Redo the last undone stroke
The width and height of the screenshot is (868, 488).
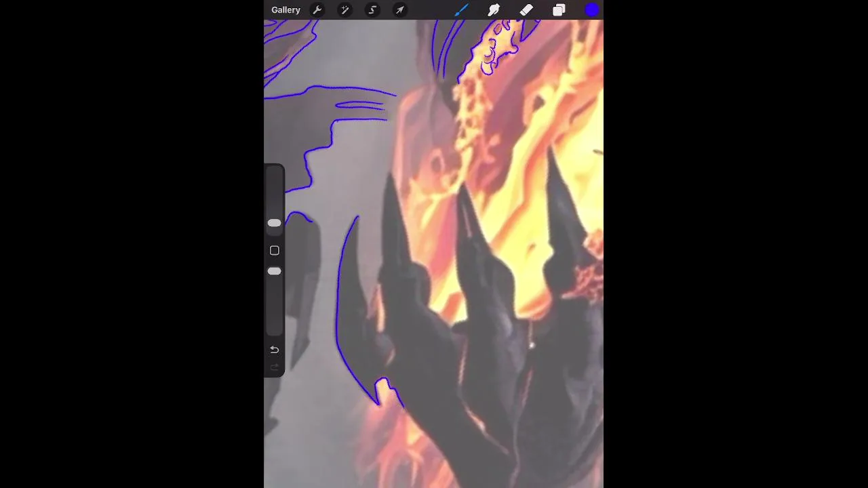tap(274, 367)
